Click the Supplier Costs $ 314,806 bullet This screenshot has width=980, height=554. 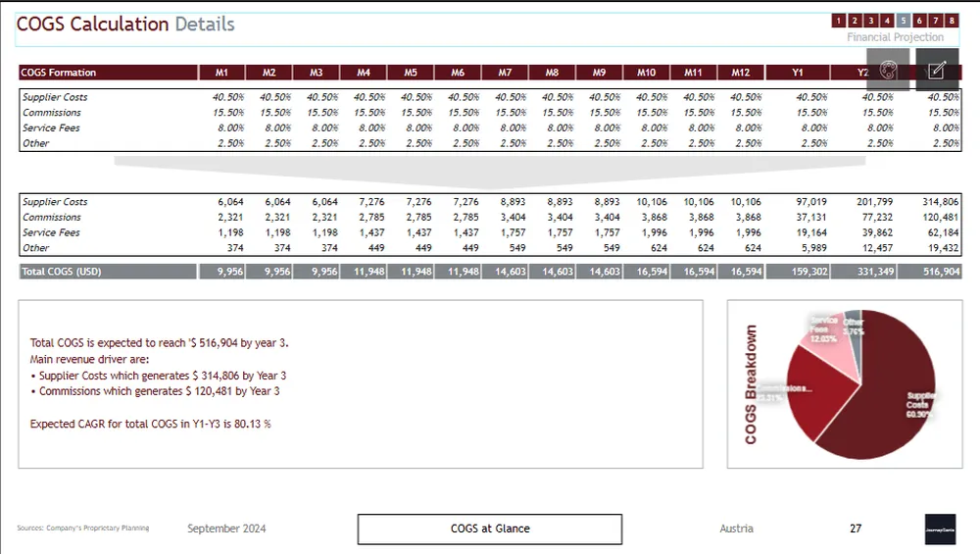tap(158, 376)
